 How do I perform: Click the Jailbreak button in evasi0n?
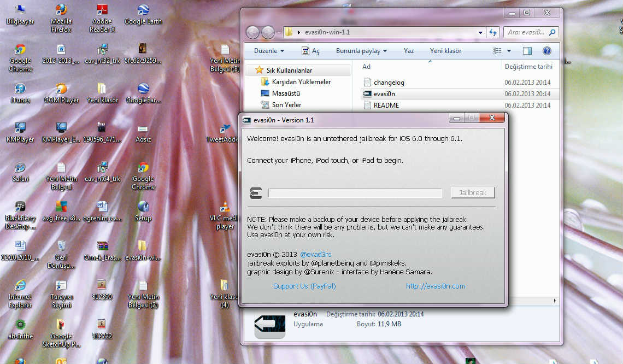point(473,193)
